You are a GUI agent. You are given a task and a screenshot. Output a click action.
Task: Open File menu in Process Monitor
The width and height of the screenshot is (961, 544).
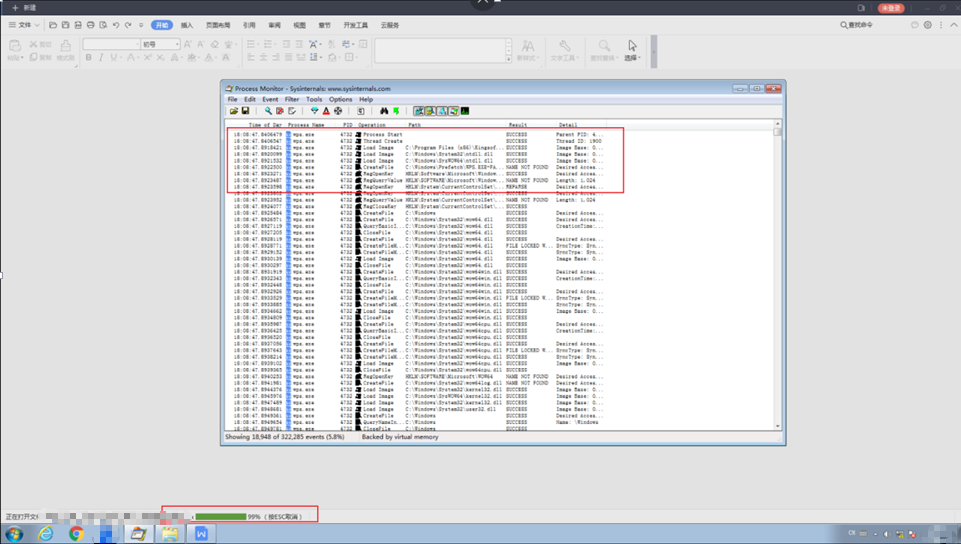[232, 99]
